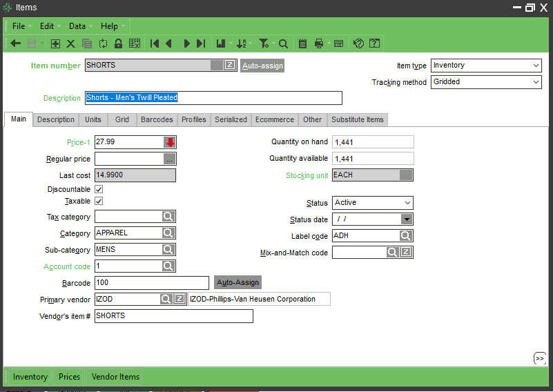The image size is (553, 392).
Task: Expand the Status dropdown
Action: click(407, 203)
